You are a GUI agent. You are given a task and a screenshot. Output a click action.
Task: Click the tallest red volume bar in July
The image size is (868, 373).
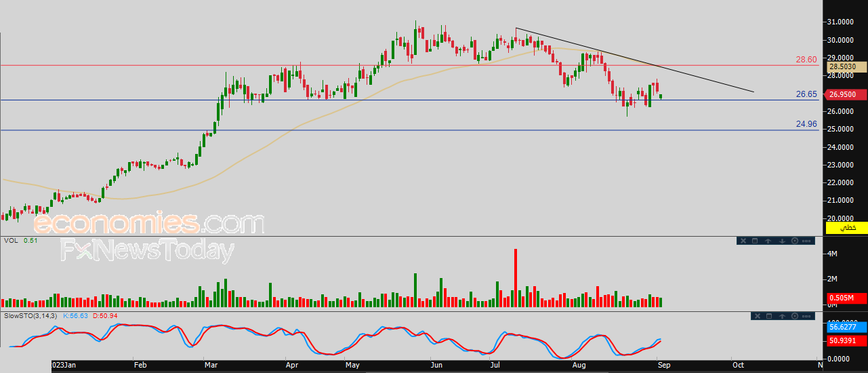coord(516,278)
